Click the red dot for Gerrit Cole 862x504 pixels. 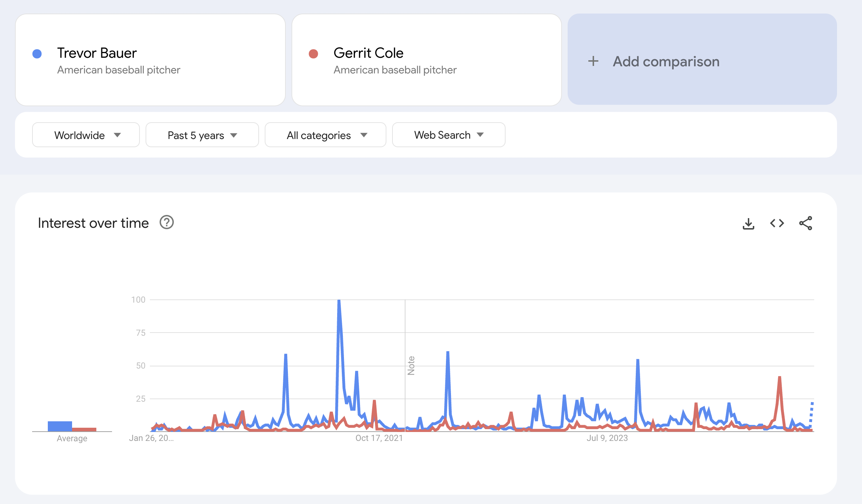tap(313, 53)
